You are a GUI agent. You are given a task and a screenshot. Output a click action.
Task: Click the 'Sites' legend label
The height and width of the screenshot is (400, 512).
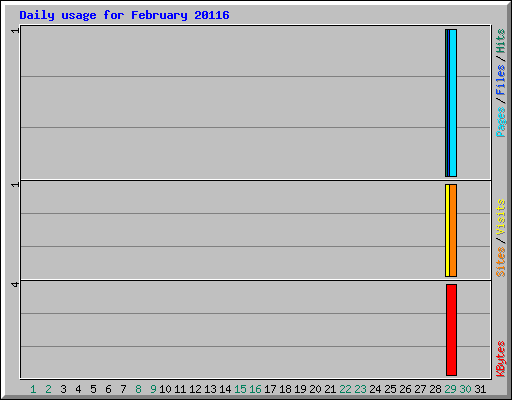tap(501, 262)
